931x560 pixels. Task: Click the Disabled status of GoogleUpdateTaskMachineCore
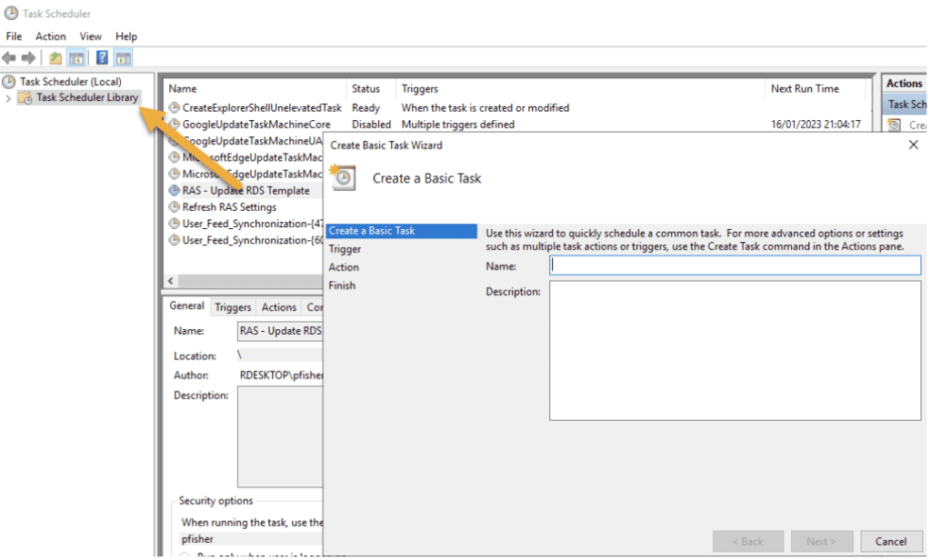tap(371, 125)
